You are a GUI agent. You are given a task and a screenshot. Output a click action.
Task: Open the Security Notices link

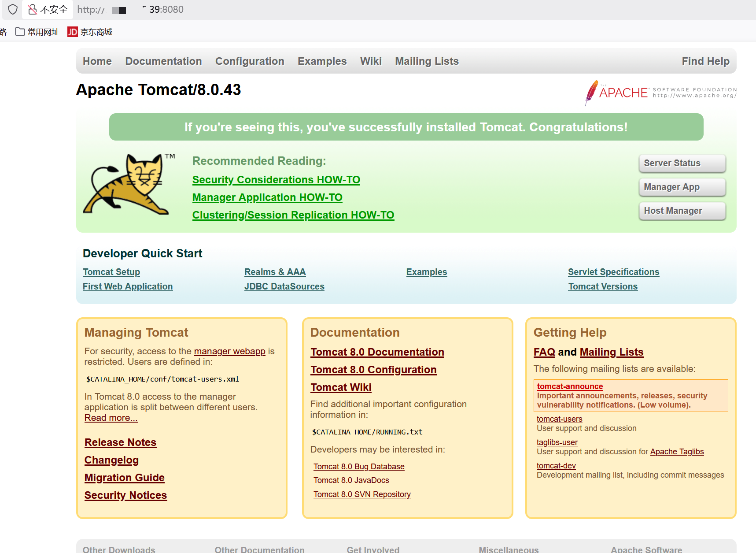click(125, 495)
